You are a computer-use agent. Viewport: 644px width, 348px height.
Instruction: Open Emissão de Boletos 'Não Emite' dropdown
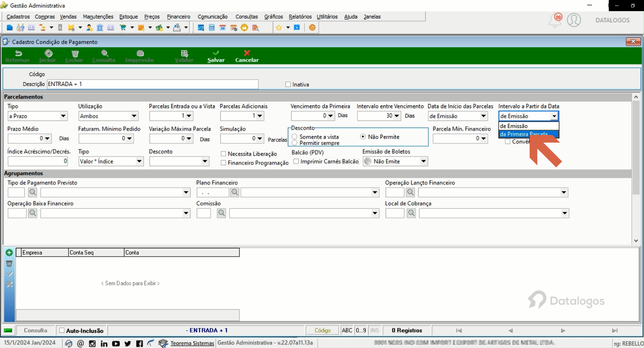423,161
